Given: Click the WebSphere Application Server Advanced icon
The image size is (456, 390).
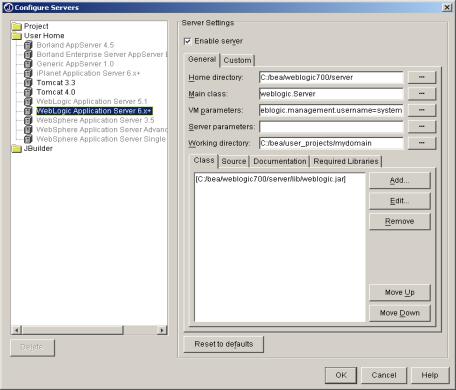Looking at the screenshot, I should 28,129.
